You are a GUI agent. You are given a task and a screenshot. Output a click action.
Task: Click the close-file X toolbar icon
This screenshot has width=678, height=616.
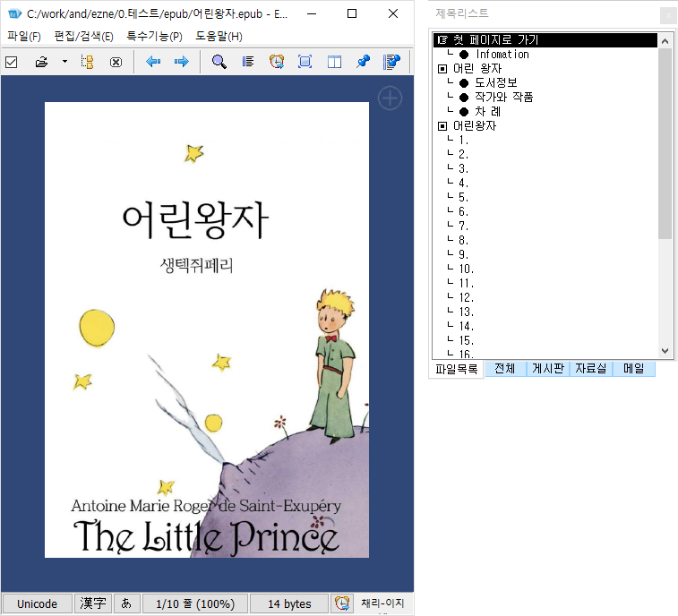point(116,63)
